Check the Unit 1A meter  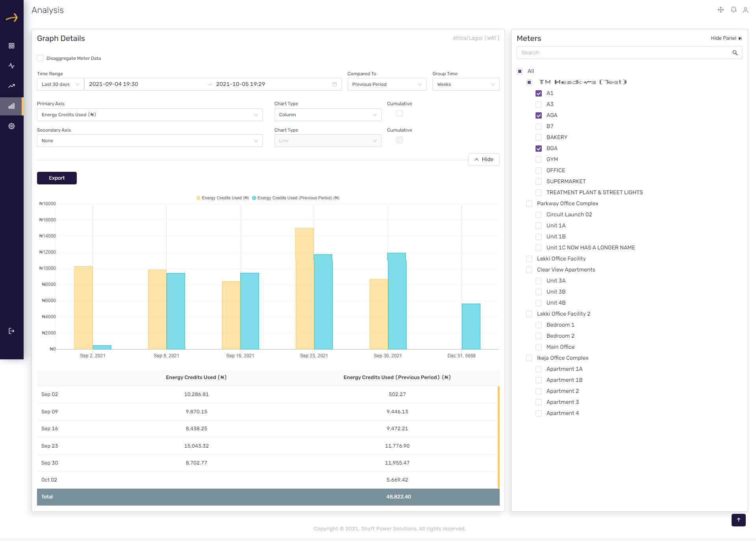click(x=539, y=226)
